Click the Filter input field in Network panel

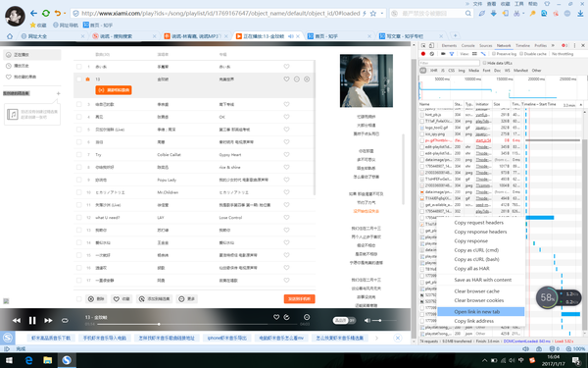[449, 63]
